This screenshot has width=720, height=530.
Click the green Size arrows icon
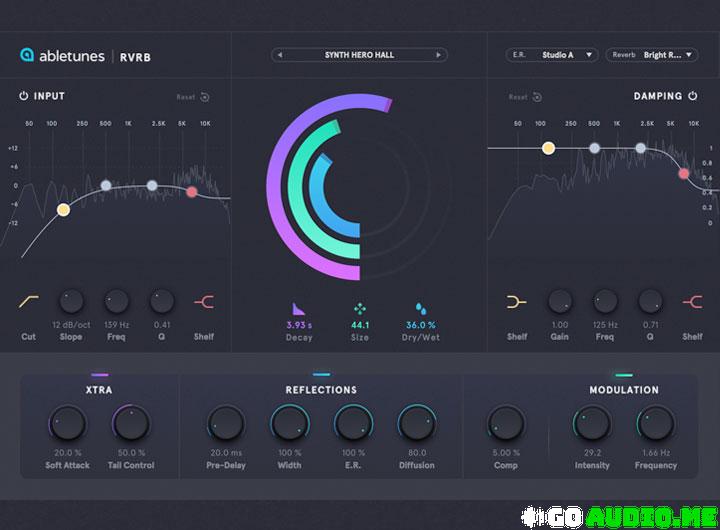click(360, 309)
